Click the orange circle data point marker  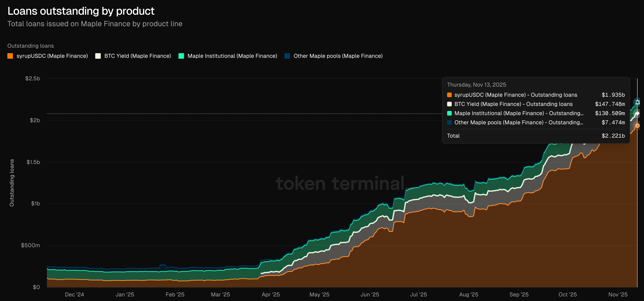coord(637,126)
